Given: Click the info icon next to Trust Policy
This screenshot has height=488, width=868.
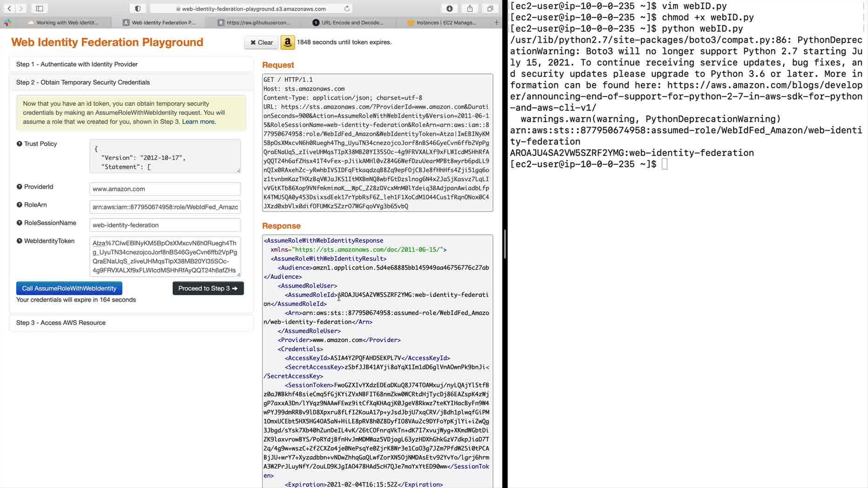Looking at the screenshot, I should click(x=19, y=144).
